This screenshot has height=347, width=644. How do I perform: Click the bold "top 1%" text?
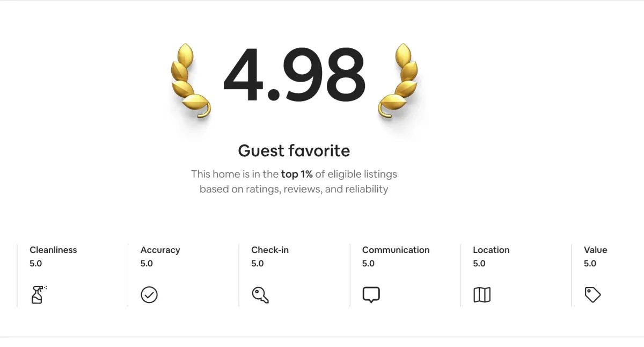click(297, 174)
